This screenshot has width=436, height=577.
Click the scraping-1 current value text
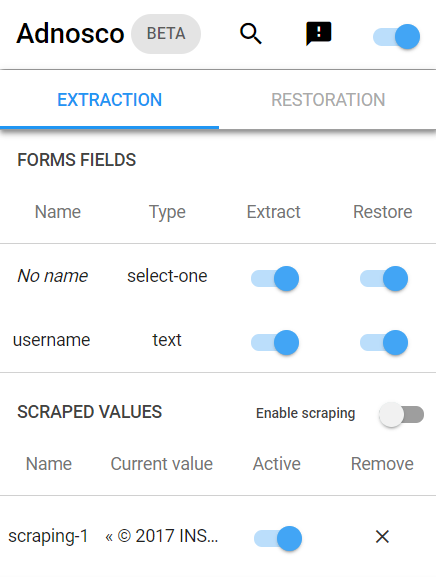point(162,536)
